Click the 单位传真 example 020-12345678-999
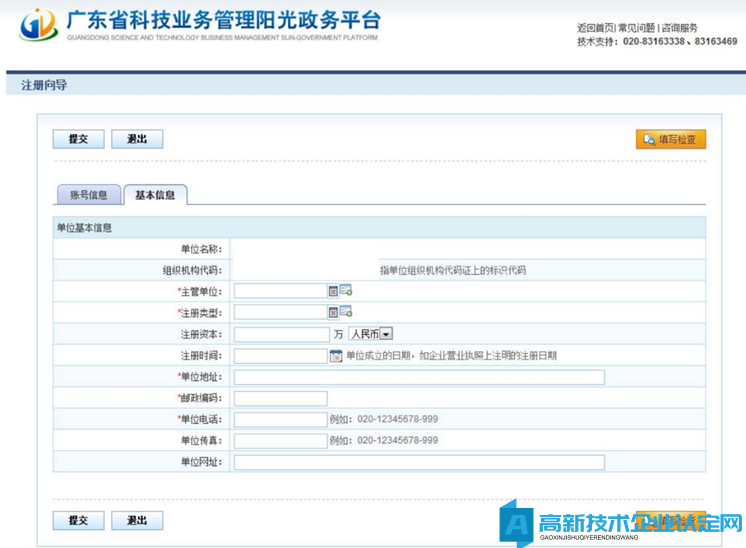 click(x=398, y=440)
